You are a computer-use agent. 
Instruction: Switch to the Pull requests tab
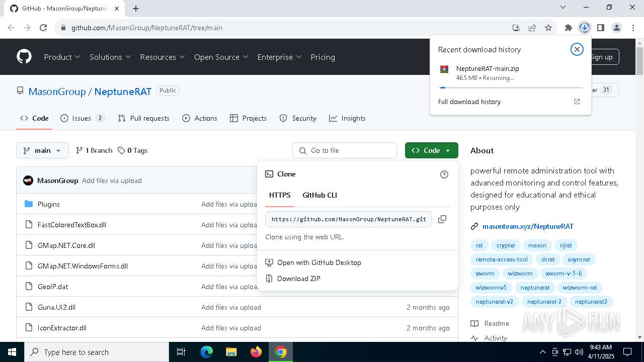click(x=143, y=118)
